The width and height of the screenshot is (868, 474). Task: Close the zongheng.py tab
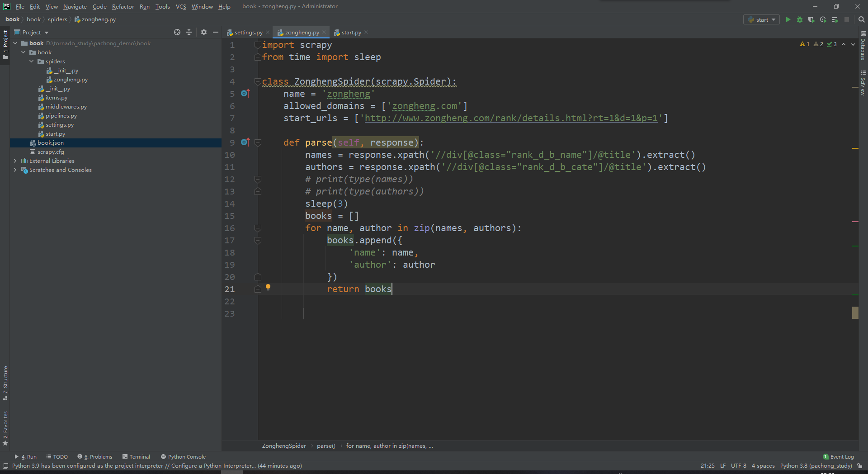[324, 32]
